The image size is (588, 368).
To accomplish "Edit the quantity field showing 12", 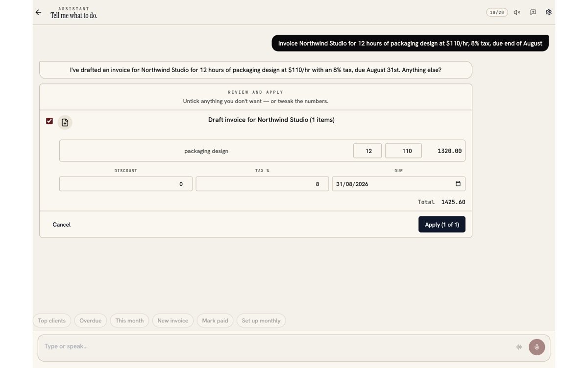I will [x=367, y=151].
